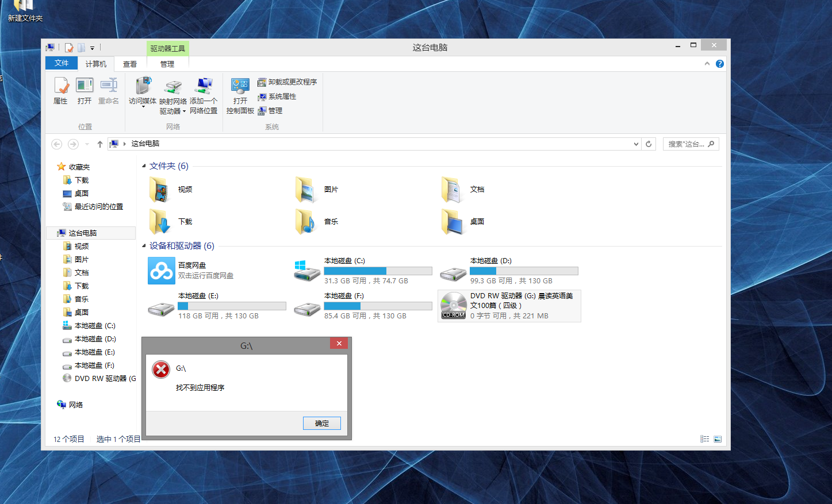The image size is (832, 504).
Task: Open the 访问媒体 ribbon button
Action: pyautogui.click(x=143, y=92)
